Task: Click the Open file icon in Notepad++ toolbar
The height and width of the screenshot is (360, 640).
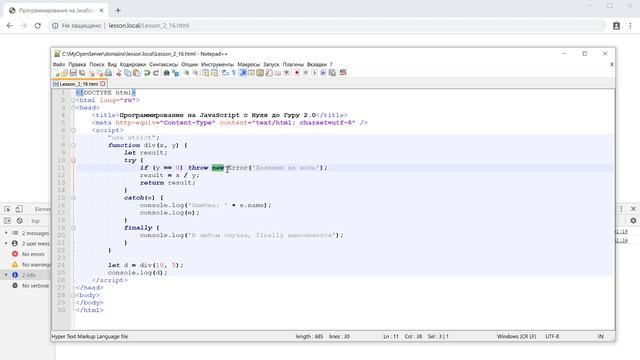Action: point(65,73)
